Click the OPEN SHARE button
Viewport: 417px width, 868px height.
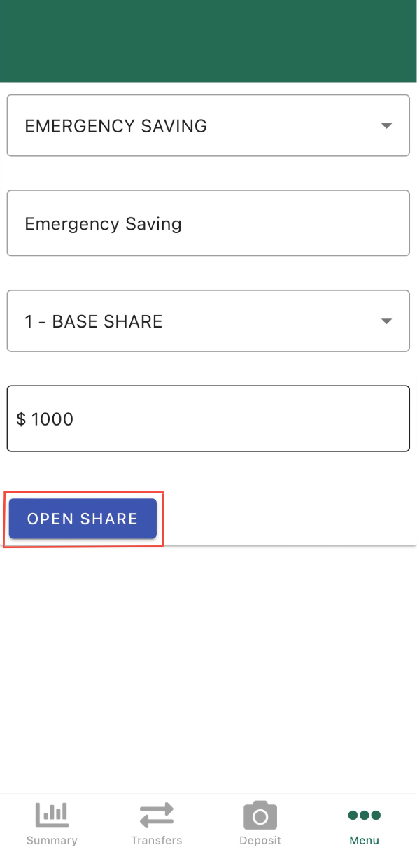[x=83, y=519]
